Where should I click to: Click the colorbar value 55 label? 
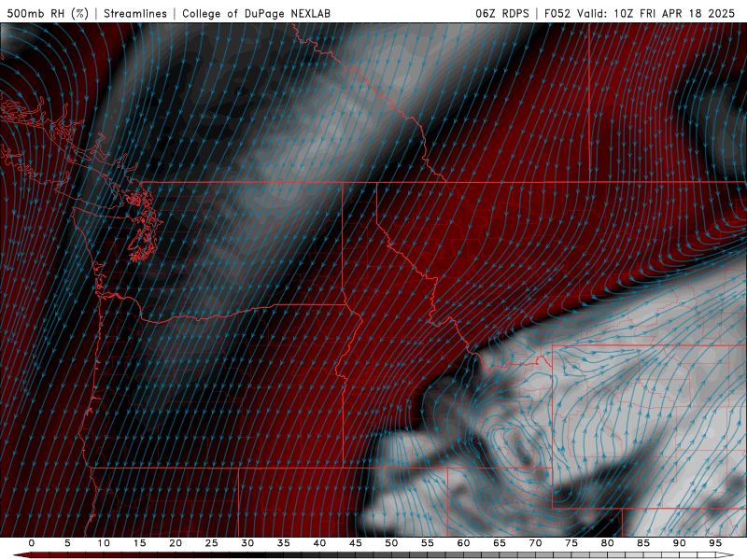[428, 543]
